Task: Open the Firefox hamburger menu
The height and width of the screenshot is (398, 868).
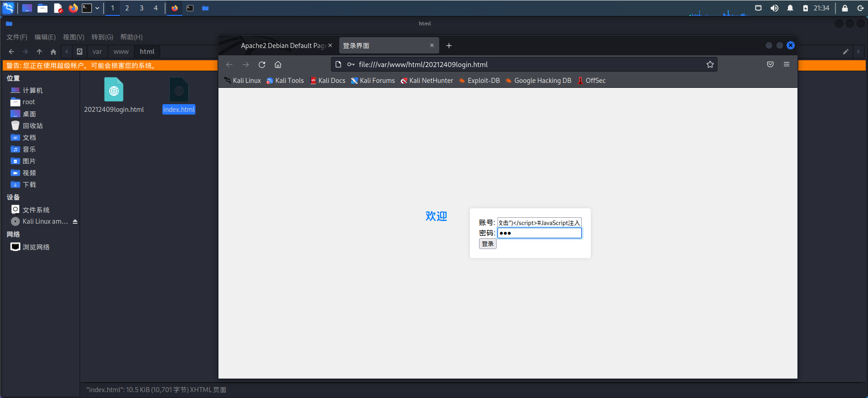Action: pos(787,65)
